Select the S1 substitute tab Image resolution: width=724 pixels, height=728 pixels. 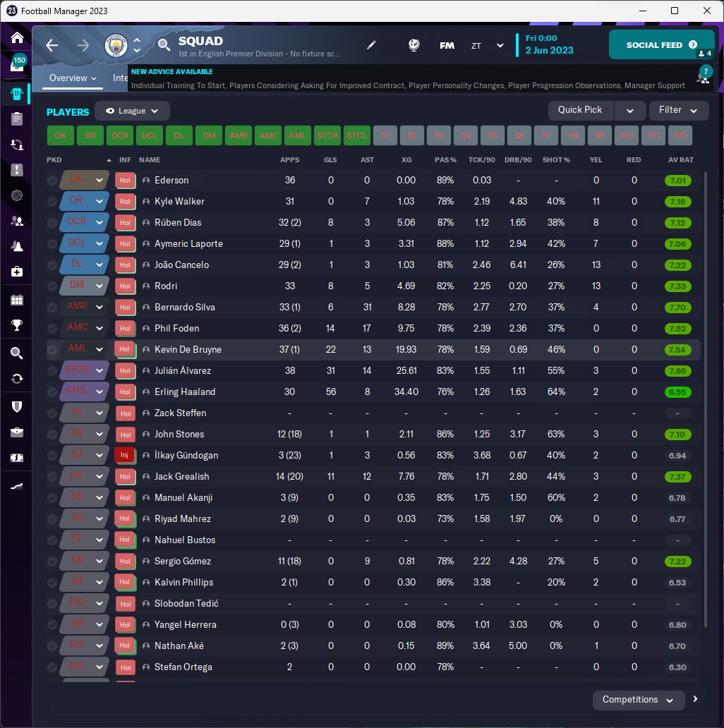point(385,135)
